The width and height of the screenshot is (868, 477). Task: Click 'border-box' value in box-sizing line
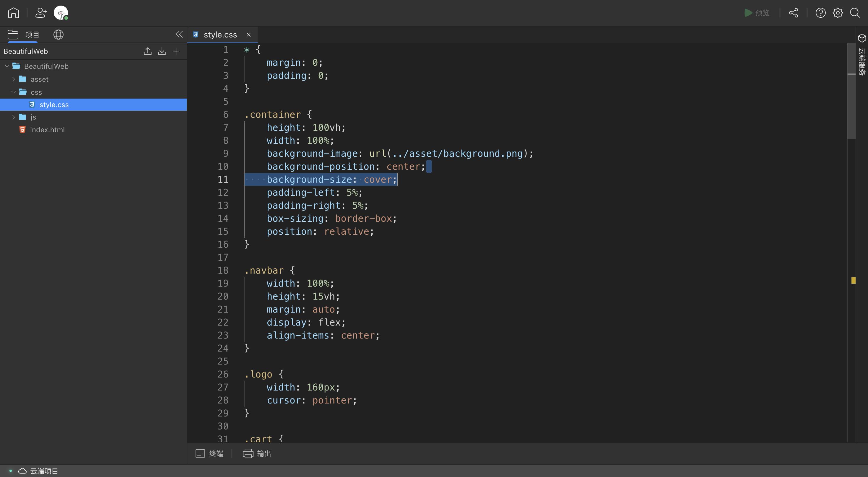(x=364, y=218)
